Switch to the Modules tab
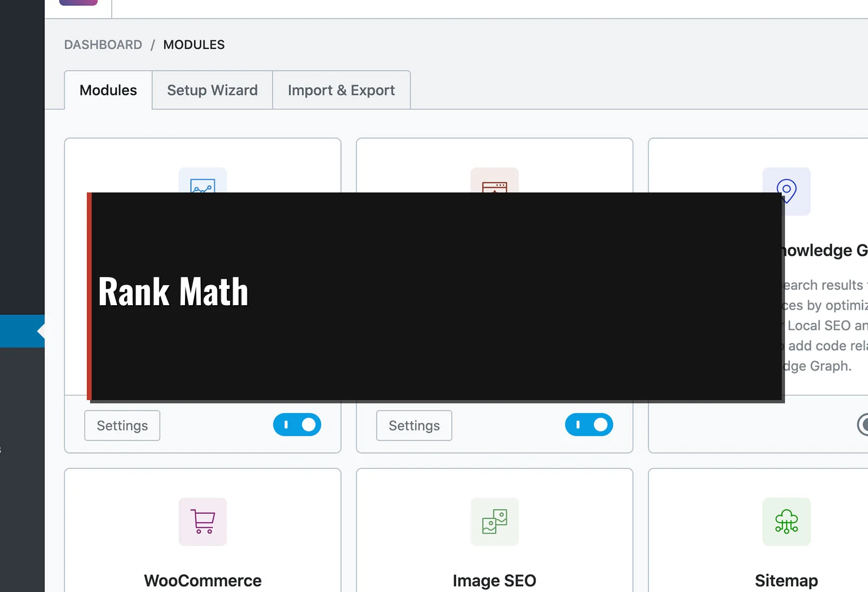Image resolution: width=868 pixels, height=592 pixels. click(x=108, y=90)
